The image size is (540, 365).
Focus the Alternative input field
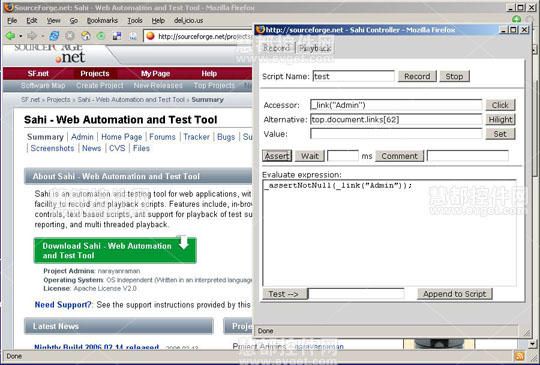(x=396, y=119)
